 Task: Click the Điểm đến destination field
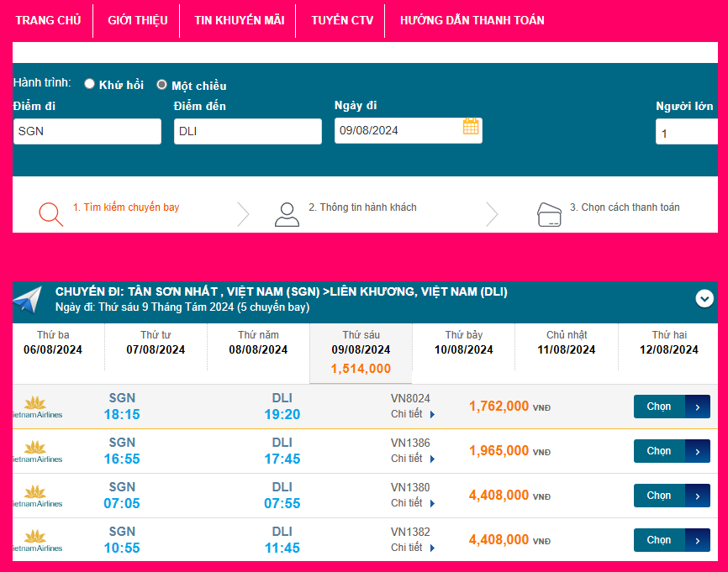(247, 131)
